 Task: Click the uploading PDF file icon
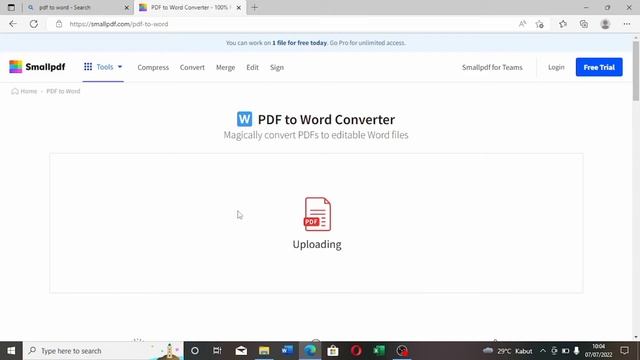coord(317,214)
